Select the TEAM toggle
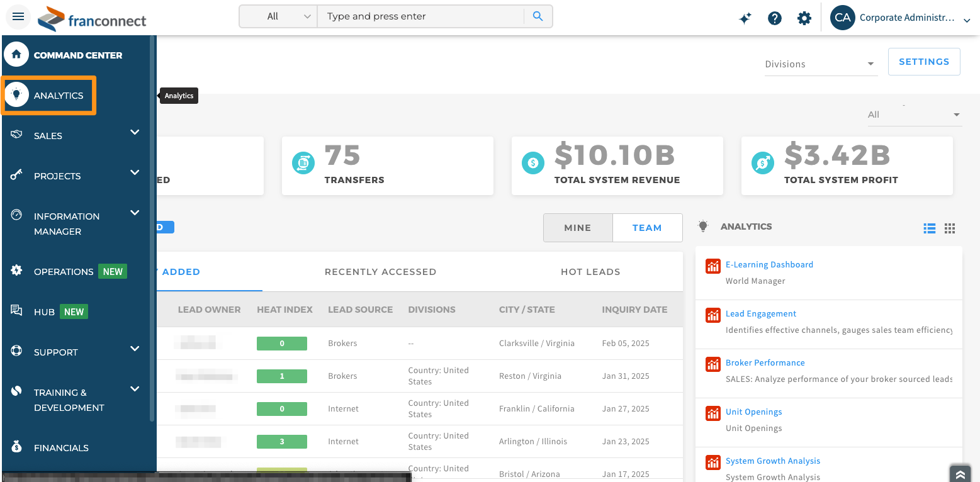This screenshot has height=482, width=980. click(x=647, y=228)
